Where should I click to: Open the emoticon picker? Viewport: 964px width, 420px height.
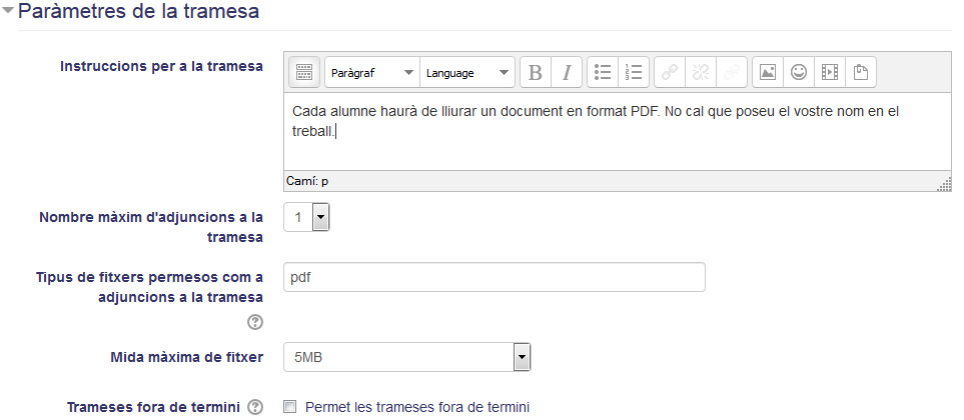pos(799,73)
